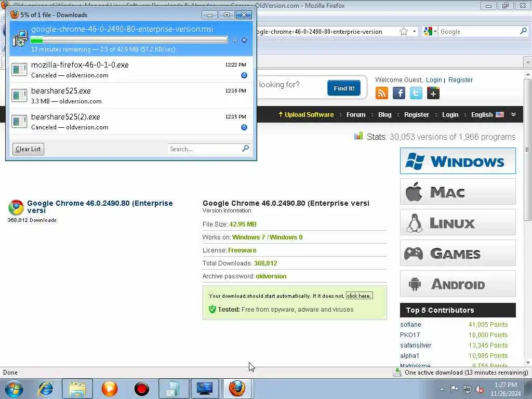Click the download arrow in status bar

[x=397, y=372]
